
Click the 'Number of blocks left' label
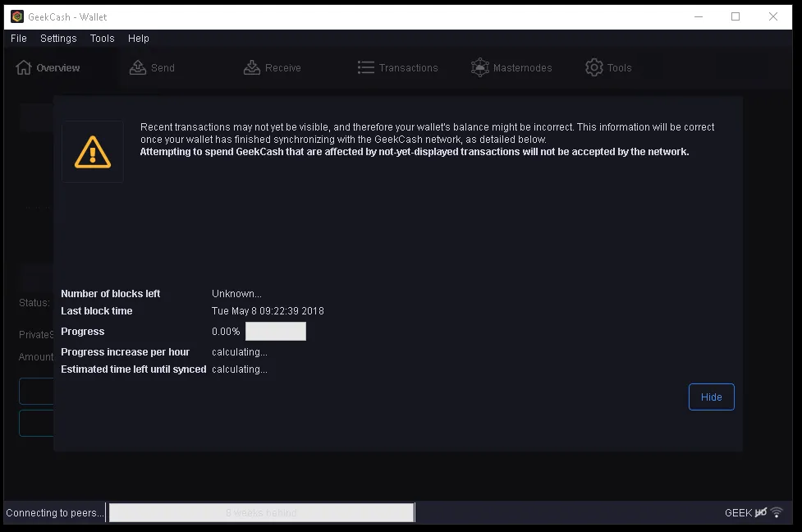[x=111, y=294]
